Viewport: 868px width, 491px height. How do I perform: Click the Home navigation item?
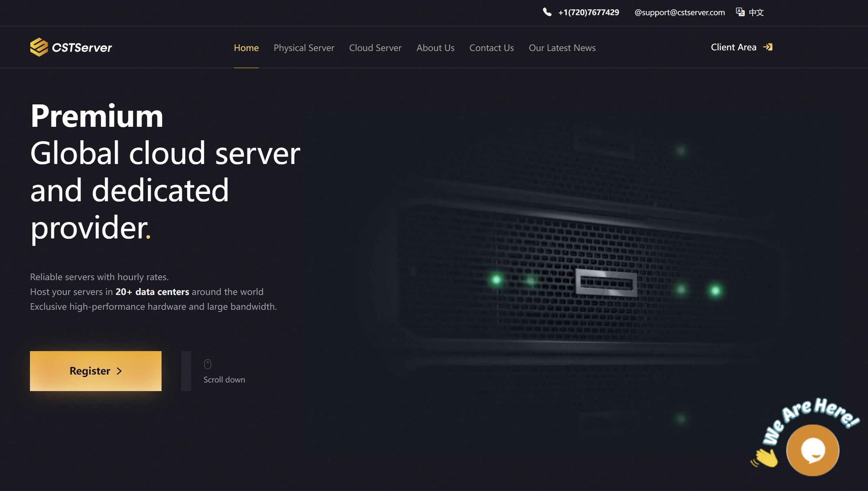[x=246, y=48]
